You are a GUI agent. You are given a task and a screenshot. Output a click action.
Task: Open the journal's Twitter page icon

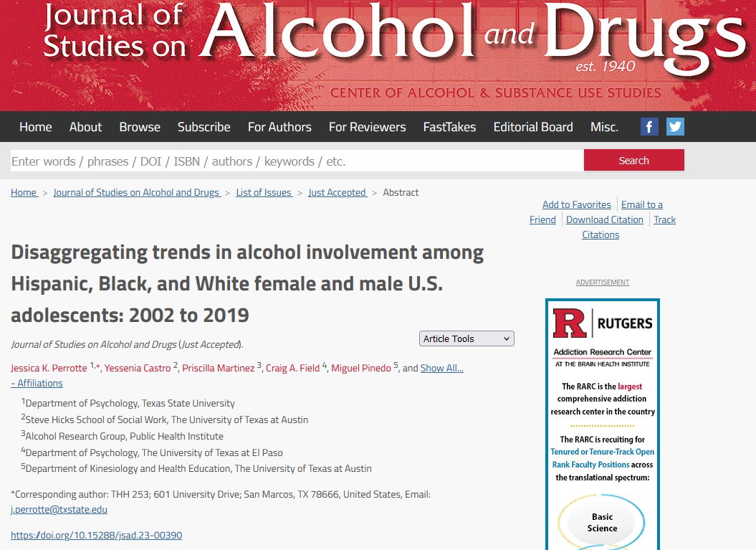tap(675, 127)
